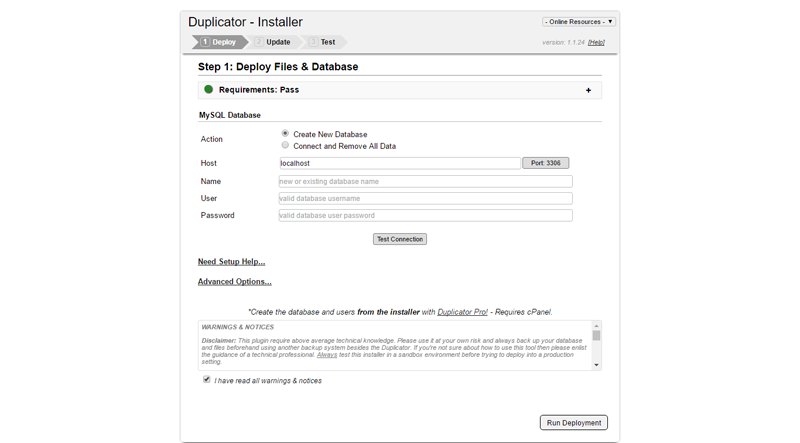Screen dimensions: 800x443
Task: Open the Online Resources dropdown
Action: (x=579, y=22)
